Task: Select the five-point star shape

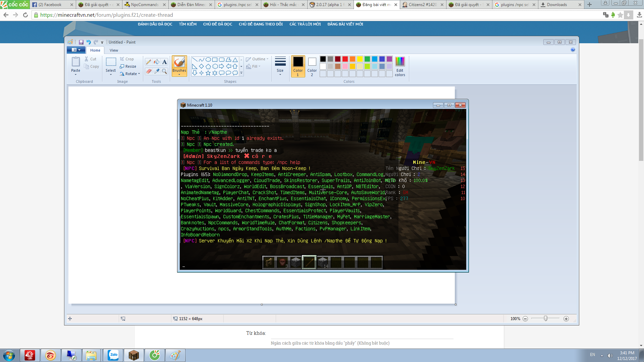Action: coord(208,73)
